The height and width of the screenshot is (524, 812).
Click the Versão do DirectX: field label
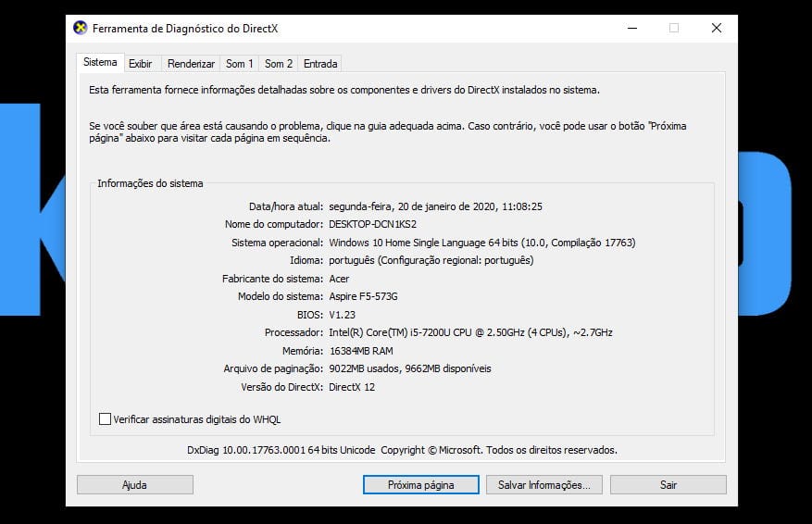pyautogui.click(x=281, y=387)
